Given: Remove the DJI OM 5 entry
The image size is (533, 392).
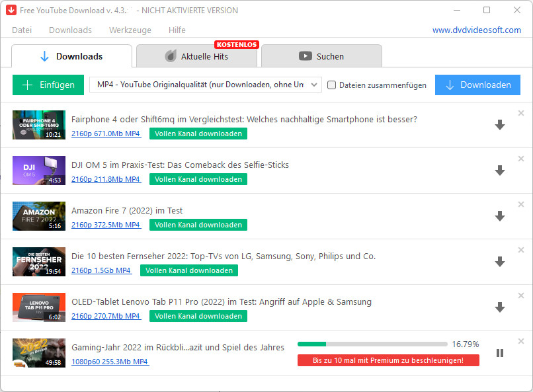Looking at the screenshot, I should pos(521,159).
